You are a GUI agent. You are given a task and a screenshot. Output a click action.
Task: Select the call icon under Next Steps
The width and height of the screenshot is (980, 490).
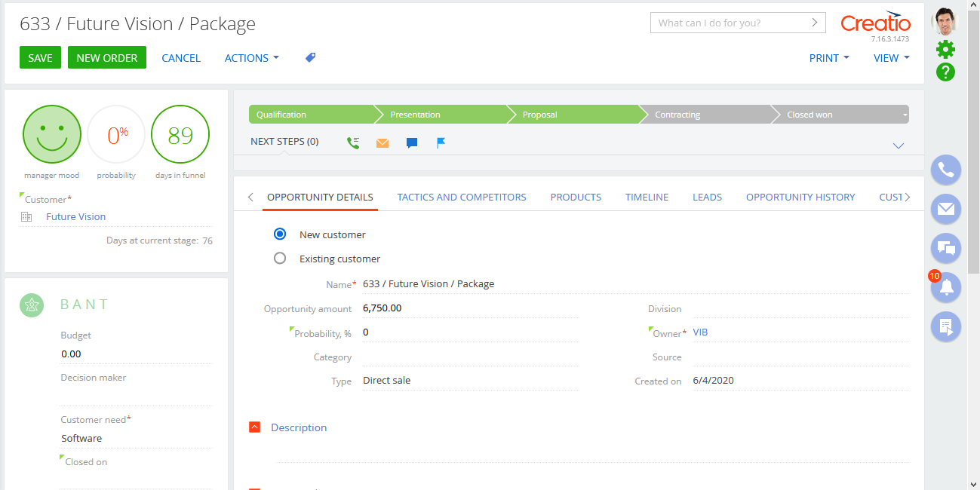[x=352, y=142]
